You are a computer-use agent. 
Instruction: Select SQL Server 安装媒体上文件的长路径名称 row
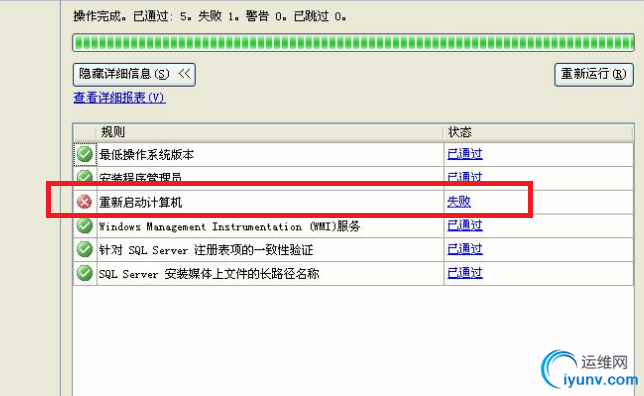coord(353,274)
